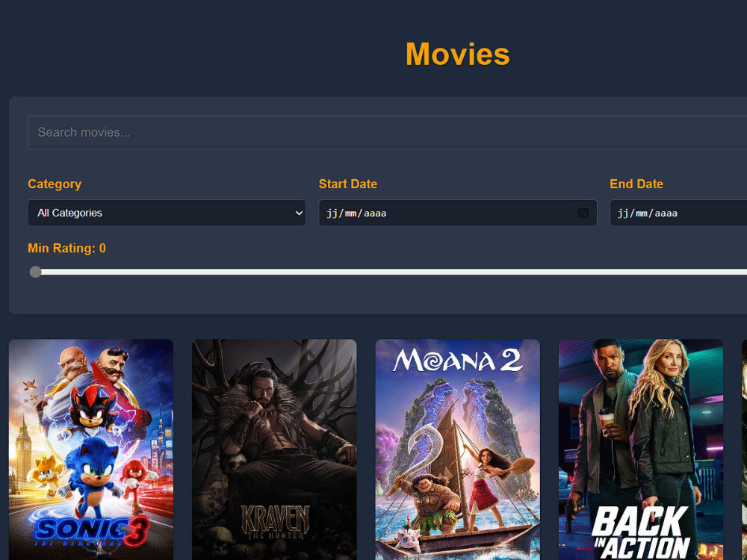
Task: Open the Back in Action poster
Action: pos(641,449)
